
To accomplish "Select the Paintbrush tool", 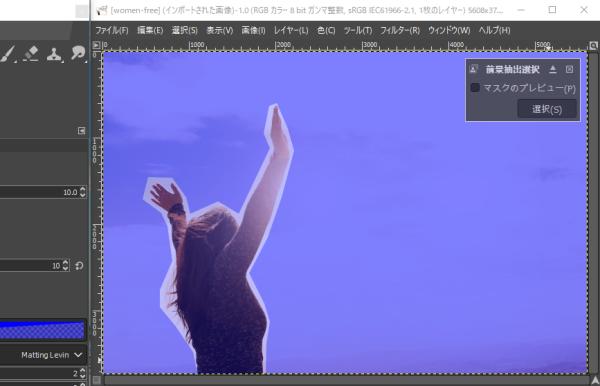I will point(7,54).
